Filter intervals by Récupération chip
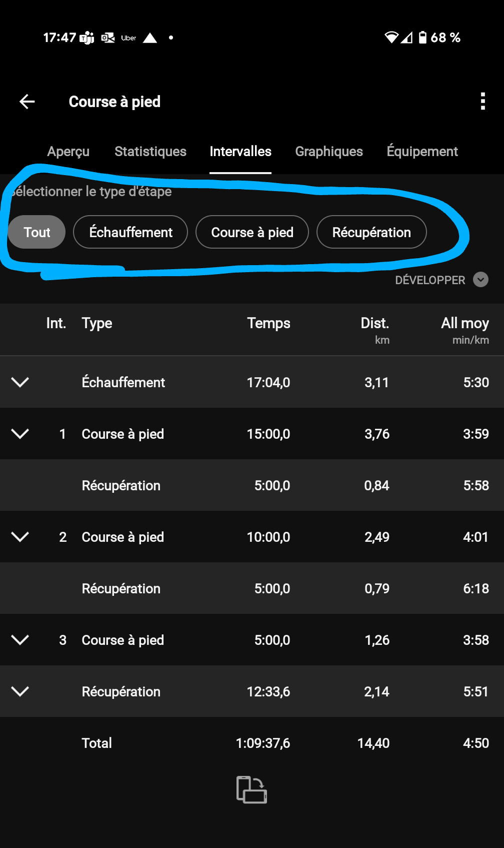Image resolution: width=504 pixels, height=848 pixels. tap(371, 232)
